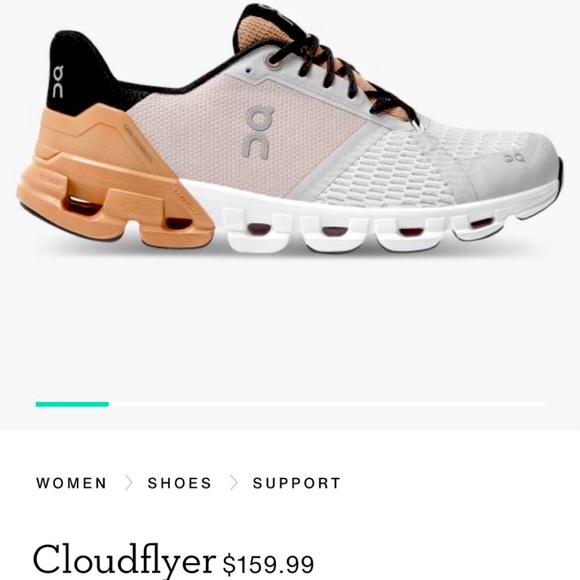Click the empty gray area below the shoe

[290, 326]
